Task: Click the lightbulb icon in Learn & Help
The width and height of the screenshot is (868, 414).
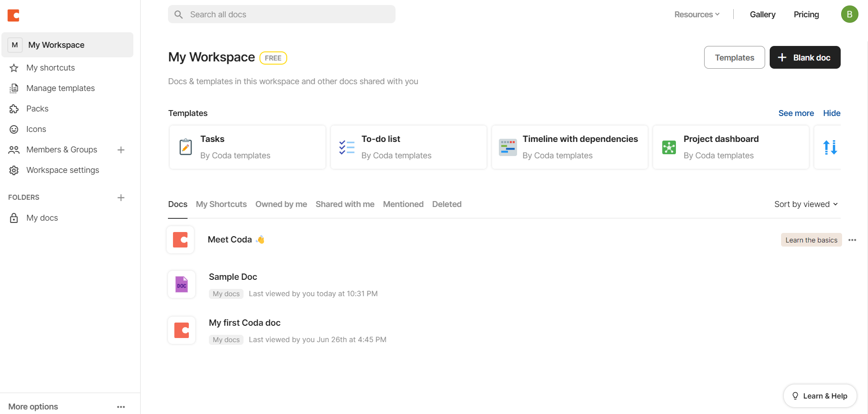Action: pyautogui.click(x=795, y=396)
